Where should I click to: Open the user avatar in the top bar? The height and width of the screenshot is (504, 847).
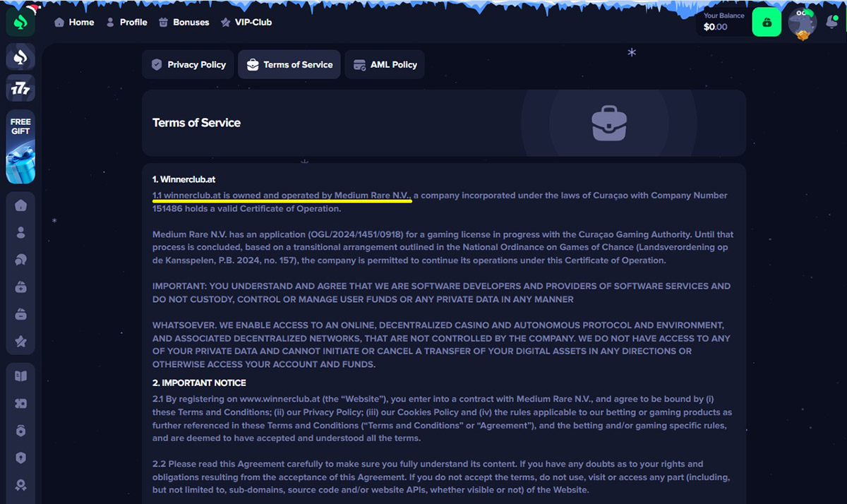(x=802, y=23)
